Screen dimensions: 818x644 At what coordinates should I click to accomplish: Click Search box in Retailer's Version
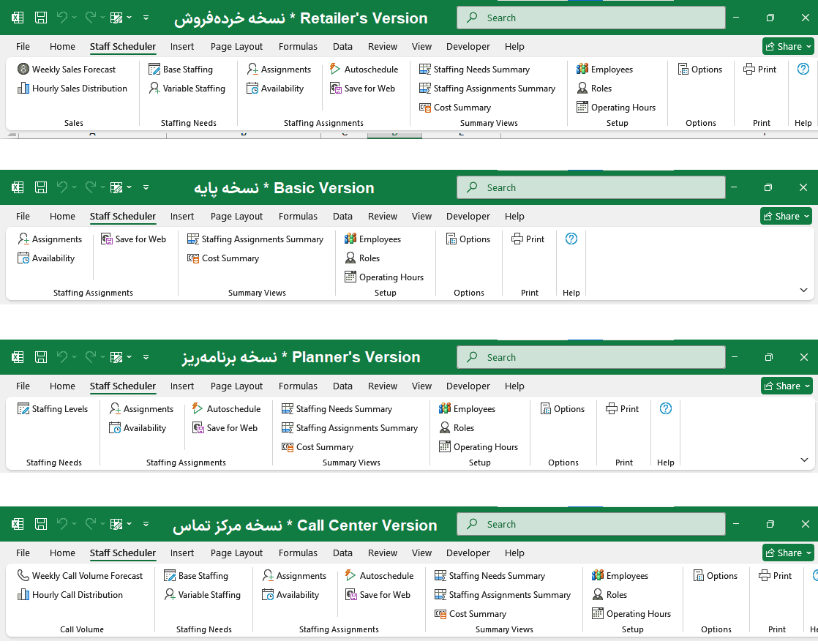pos(591,18)
